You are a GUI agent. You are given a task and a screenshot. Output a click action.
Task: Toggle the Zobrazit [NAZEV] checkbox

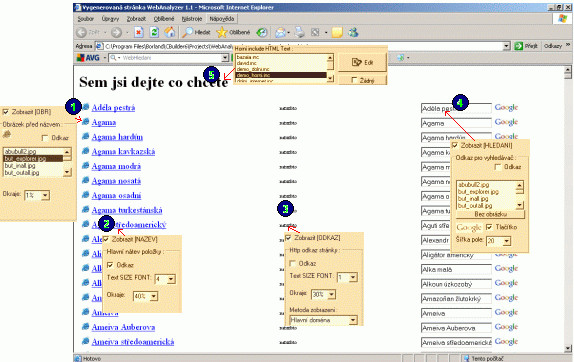point(106,239)
